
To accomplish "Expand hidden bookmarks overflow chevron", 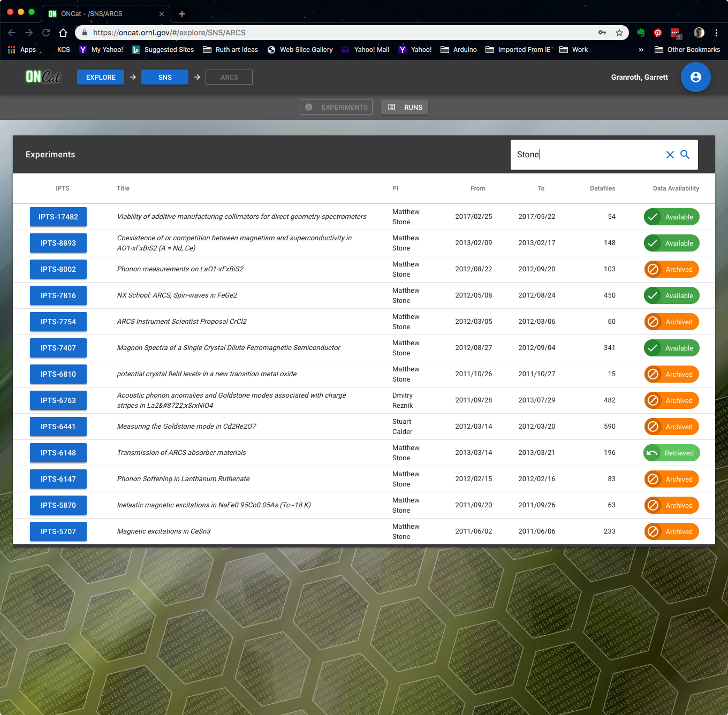I will [x=641, y=50].
